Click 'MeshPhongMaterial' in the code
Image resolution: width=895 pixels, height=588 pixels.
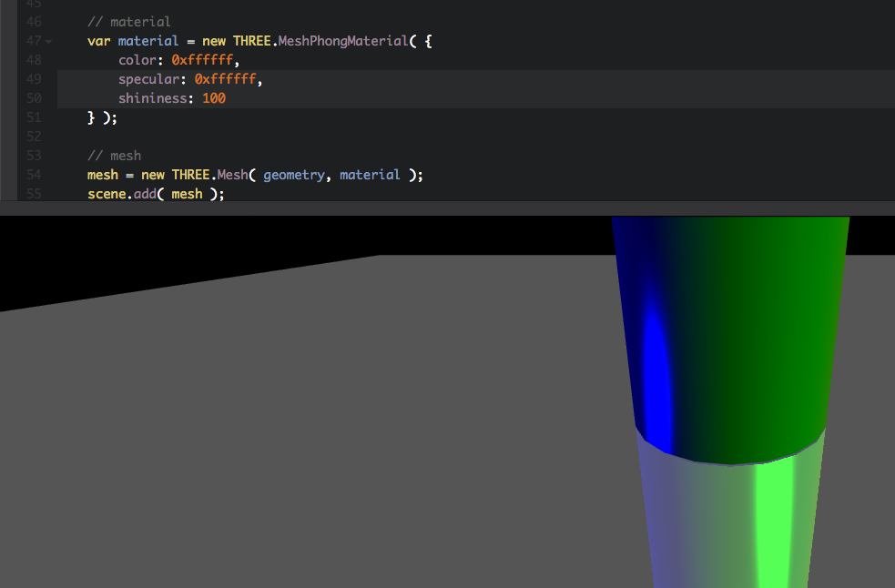point(343,41)
